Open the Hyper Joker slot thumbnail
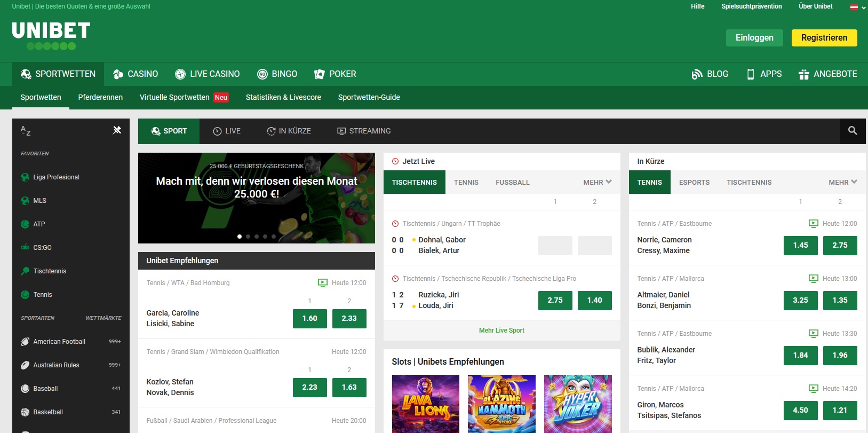Viewport: 868px width, 433px height. 578,403
